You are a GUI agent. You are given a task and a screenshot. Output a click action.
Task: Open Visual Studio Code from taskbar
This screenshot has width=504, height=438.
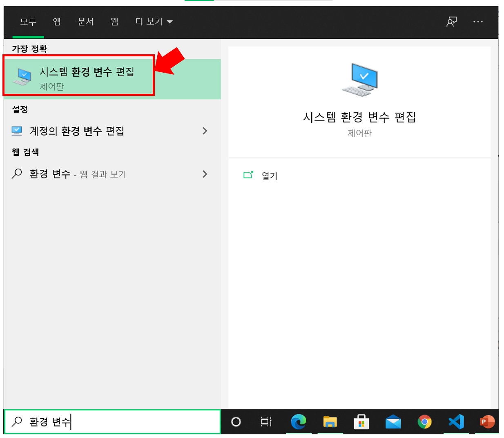click(456, 422)
